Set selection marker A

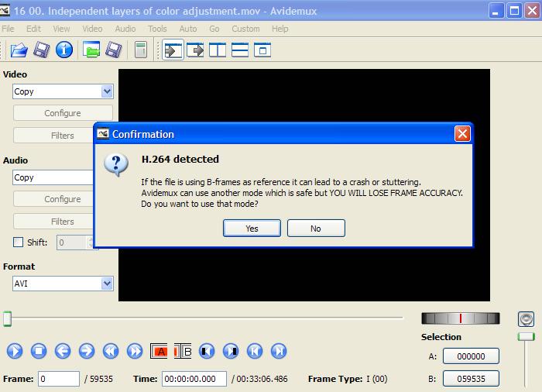pyautogui.click(x=159, y=352)
